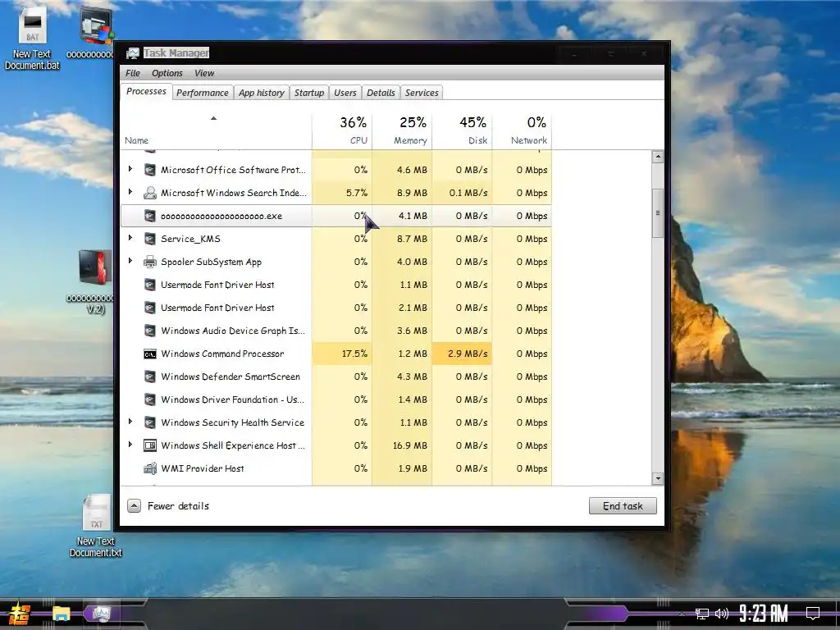The image size is (840, 630).
Task: Select the Processes tab
Action: (x=146, y=92)
